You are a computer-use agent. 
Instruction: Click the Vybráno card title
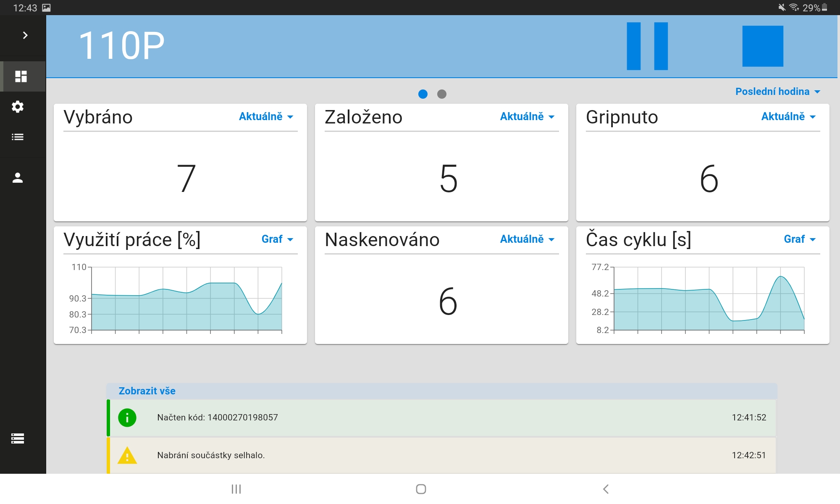[x=98, y=117]
